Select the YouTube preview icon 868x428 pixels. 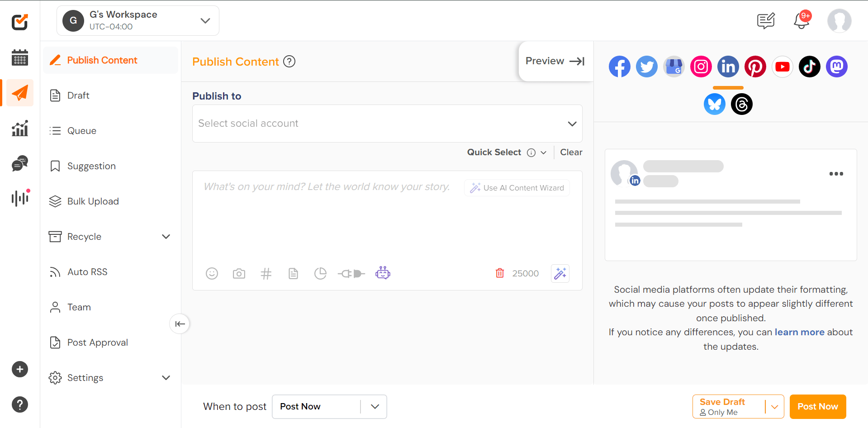pos(783,67)
